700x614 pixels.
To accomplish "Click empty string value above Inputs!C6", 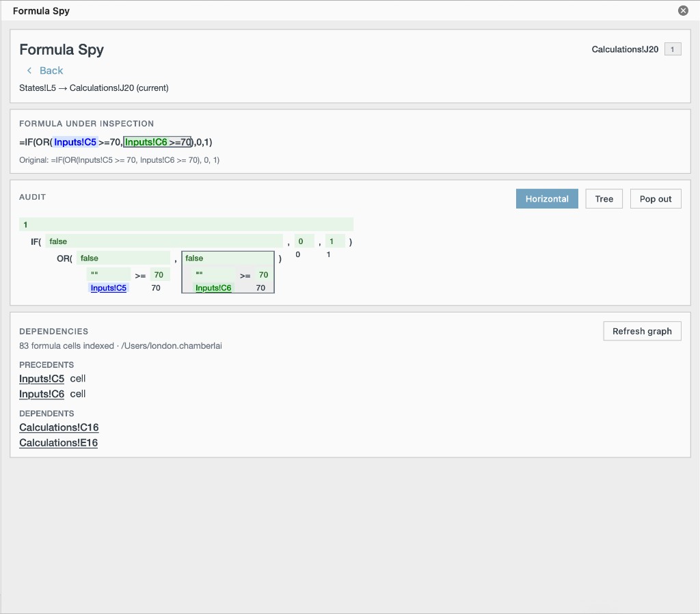I will pos(214,274).
